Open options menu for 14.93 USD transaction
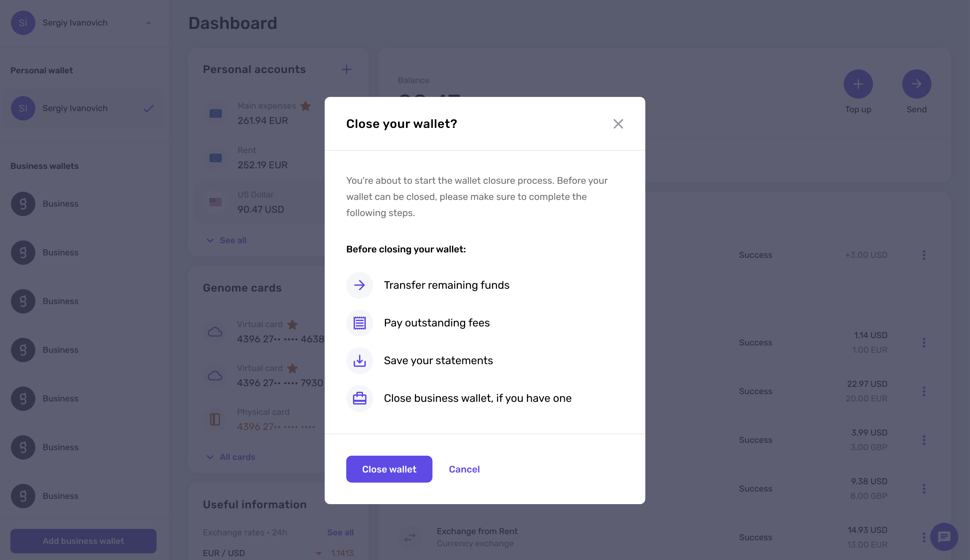Viewport: 970px width, 560px height. click(x=924, y=537)
